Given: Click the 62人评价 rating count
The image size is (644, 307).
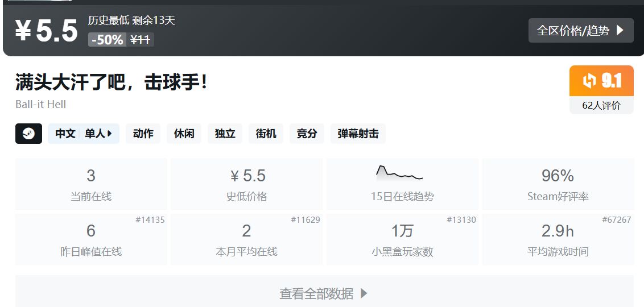Looking at the screenshot, I should 601,106.
